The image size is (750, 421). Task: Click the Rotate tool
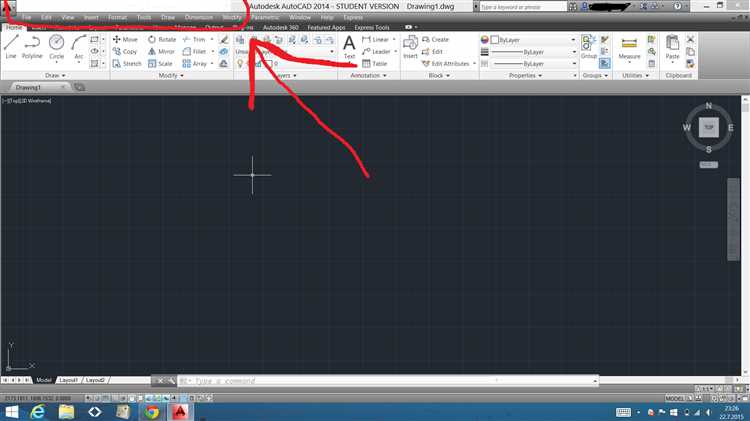click(162, 39)
